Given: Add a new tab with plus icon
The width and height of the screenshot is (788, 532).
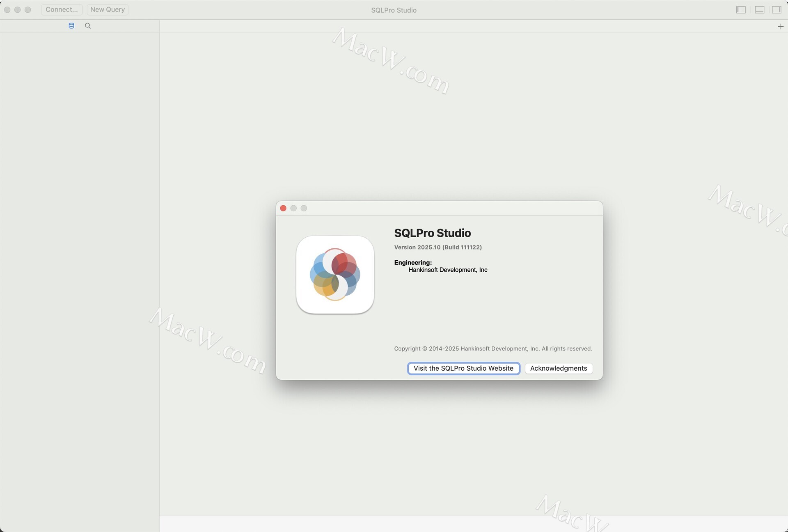Looking at the screenshot, I should tap(781, 27).
